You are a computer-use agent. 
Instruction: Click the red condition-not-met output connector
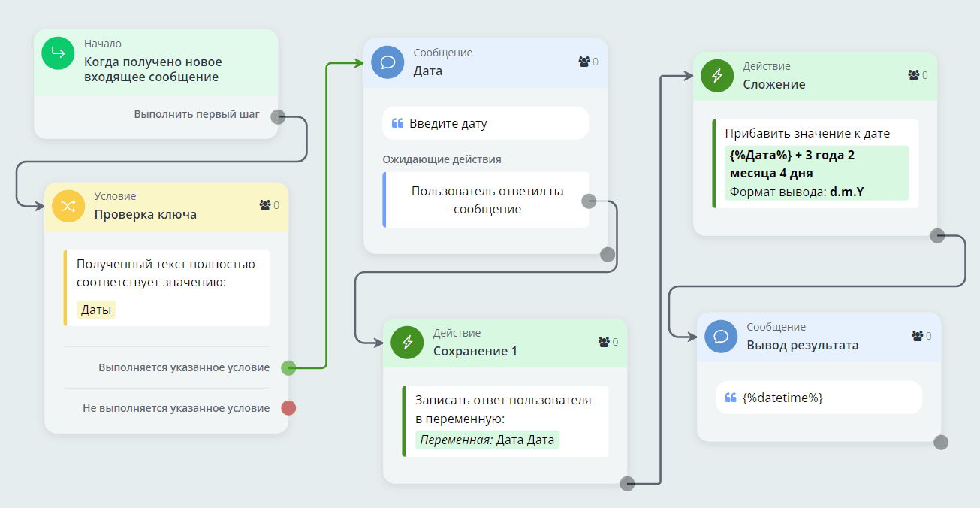tap(288, 408)
